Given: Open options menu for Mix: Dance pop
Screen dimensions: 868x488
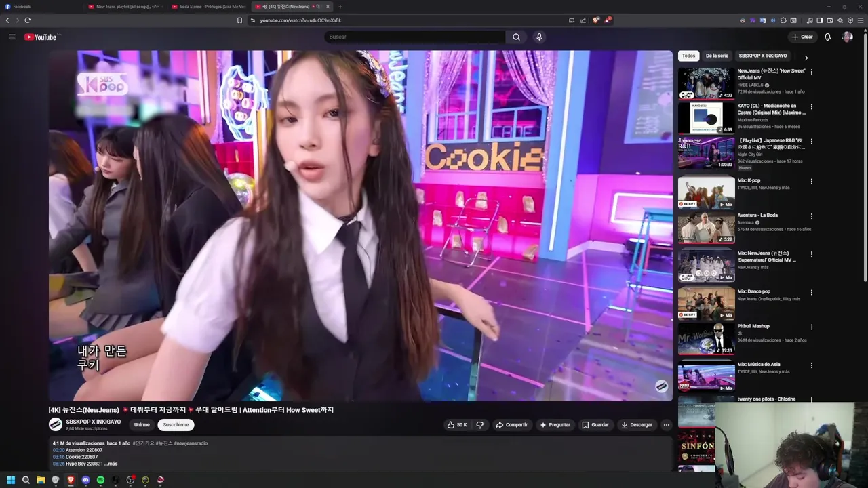Looking at the screenshot, I should click(x=812, y=292).
